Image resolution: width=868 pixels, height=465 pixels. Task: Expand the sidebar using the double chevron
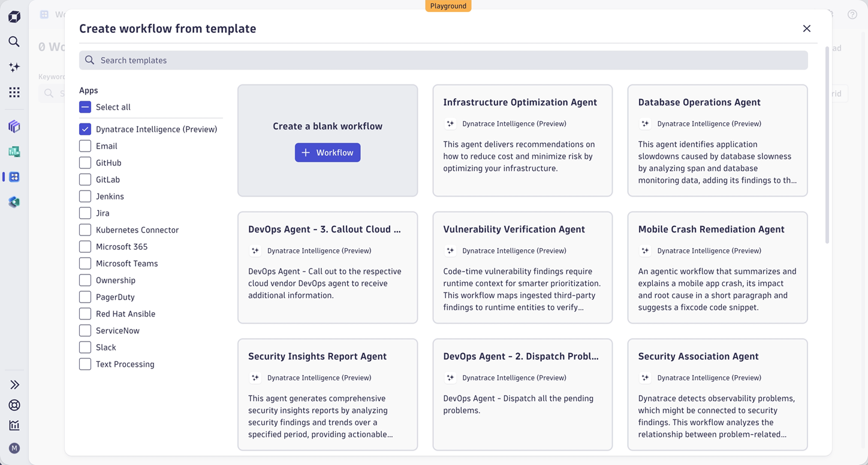click(14, 384)
